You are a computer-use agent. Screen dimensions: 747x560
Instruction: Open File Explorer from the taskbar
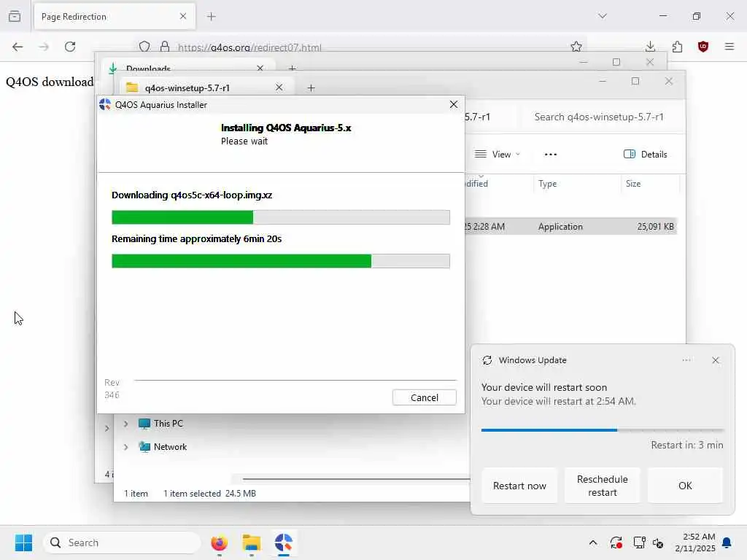[x=252, y=542]
